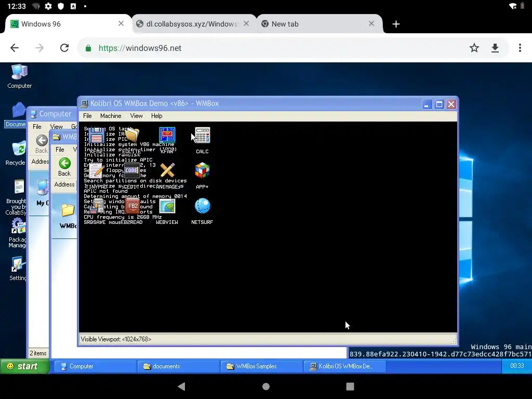This screenshot has height=399, width=532.
Task: Launch the RDSAVE ramdisk save icon
Action: click(96, 206)
